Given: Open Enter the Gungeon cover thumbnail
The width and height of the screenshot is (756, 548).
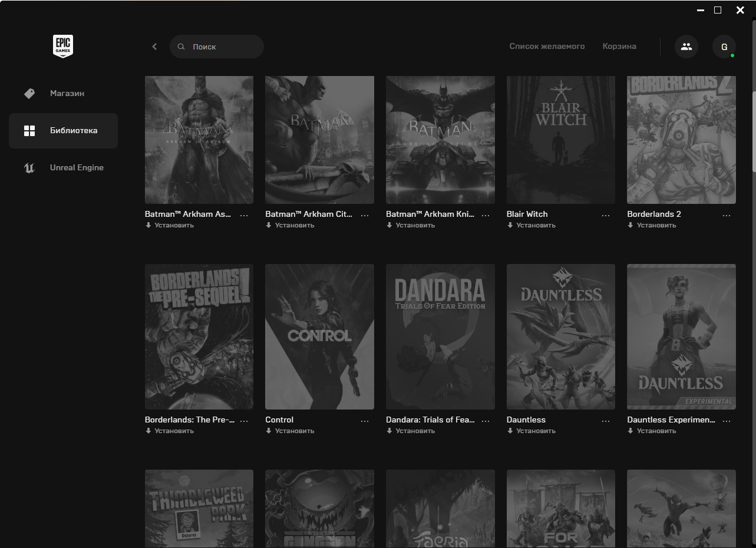Looking at the screenshot, I should (319, 509).
